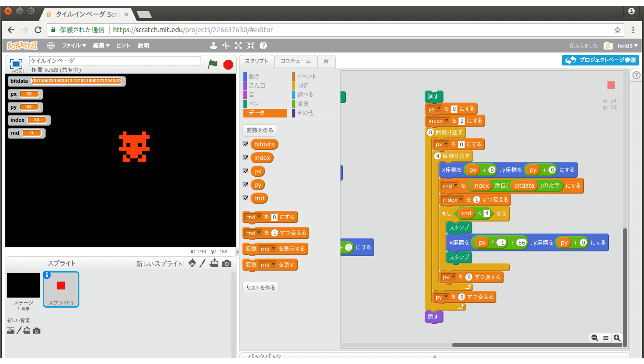Uncheck the px variable checkbox
Image resolution: width=644 pixels, height=364 pixels.
[246, 171]
